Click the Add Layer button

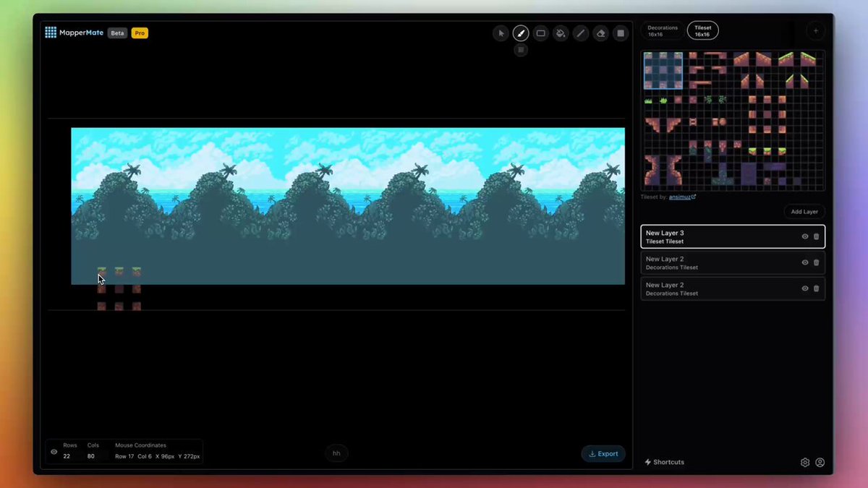[x=804, y=212]
